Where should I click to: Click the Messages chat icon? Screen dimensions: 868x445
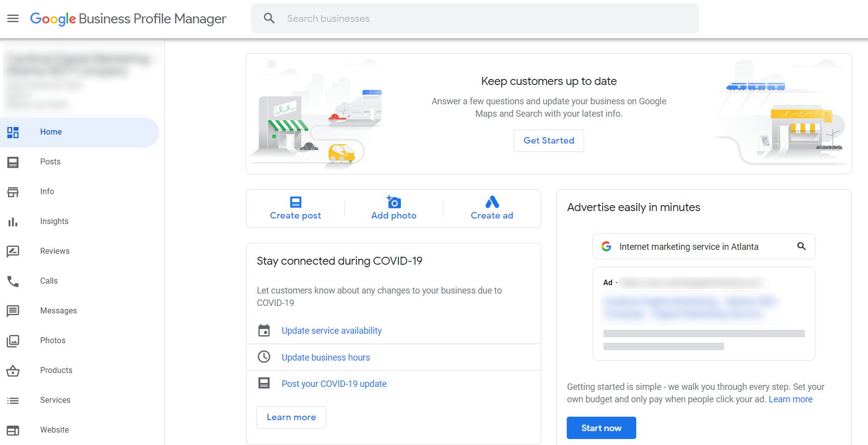pyautogui.click(x=13, y=311)
